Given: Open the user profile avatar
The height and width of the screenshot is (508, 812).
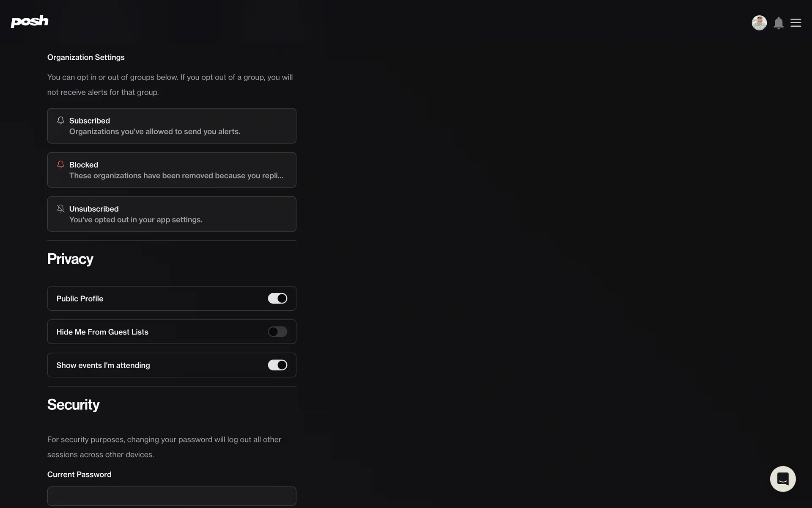Looking at the screenshot, I should [759, 23].
